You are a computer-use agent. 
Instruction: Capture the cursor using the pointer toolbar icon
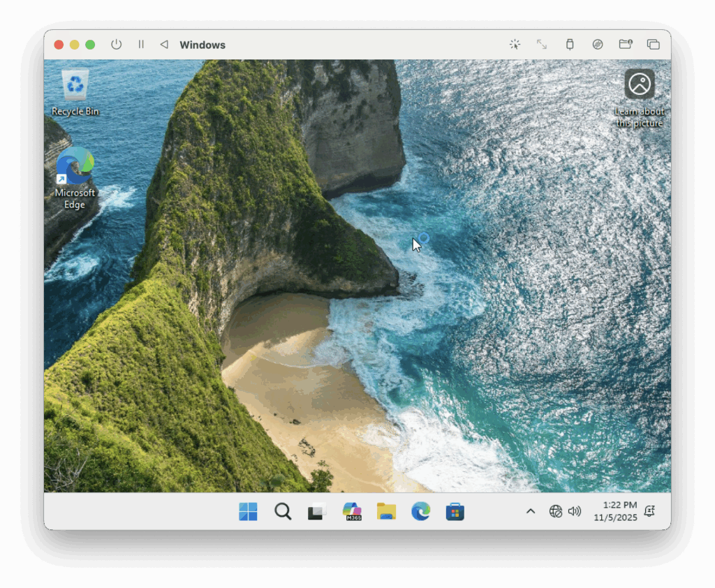point(514,44)
